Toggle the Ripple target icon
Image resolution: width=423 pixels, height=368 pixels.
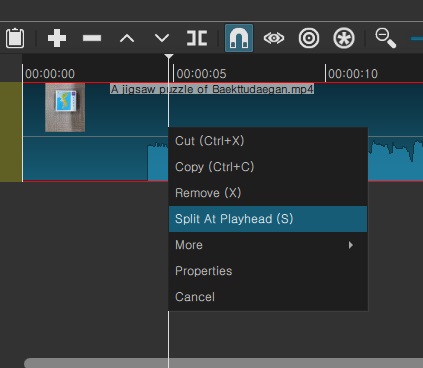pyautogui.click(x=309, y=38)
